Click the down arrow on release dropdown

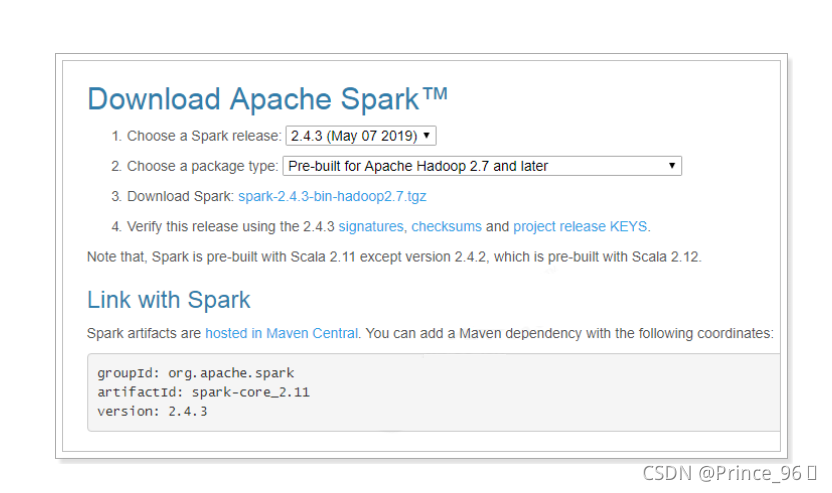coord(427,136)
